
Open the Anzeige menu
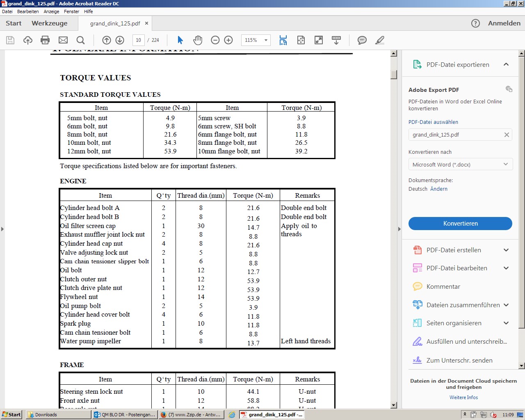[x=52, y=11]
